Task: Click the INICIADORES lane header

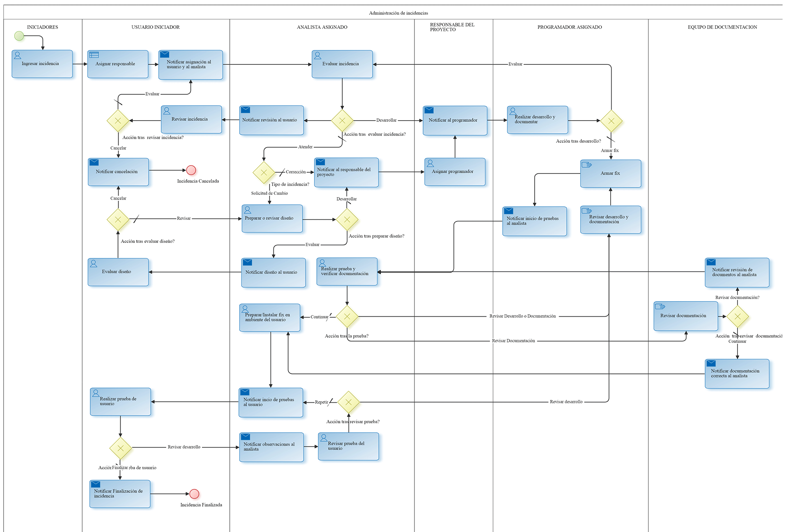Action: tap(43, 27)
